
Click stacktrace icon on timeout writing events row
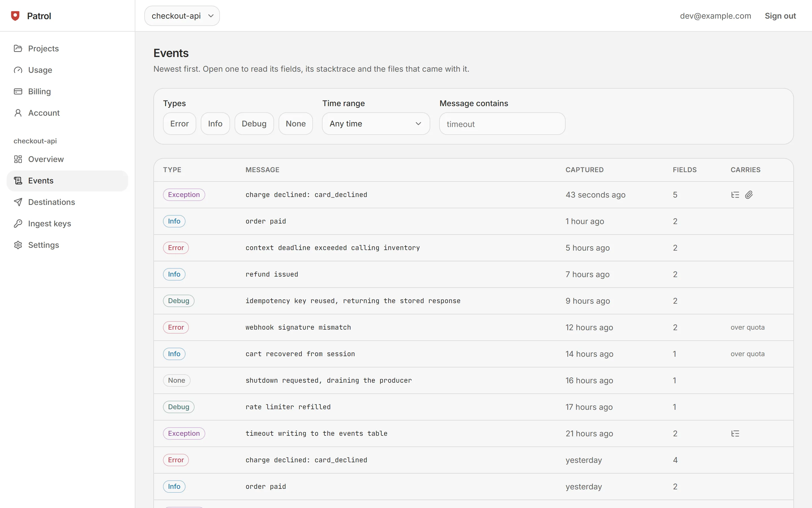click(735, 433)
